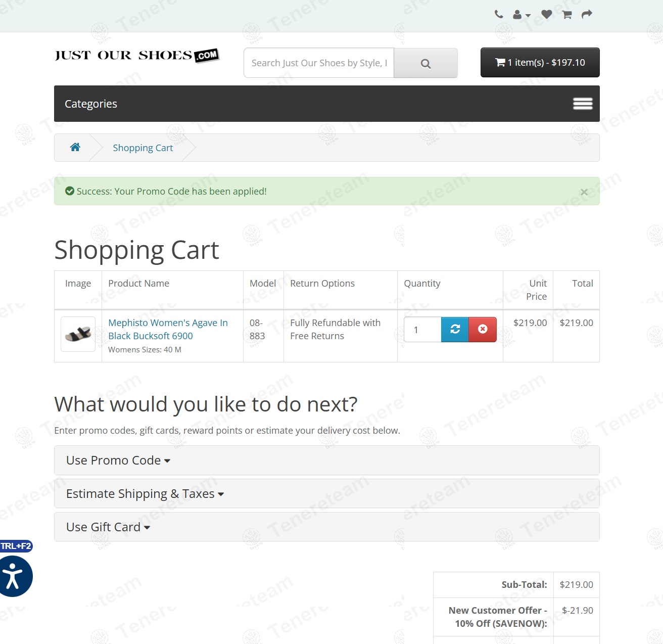Screen dimensions: 663x644
Task: Remove item with the red delete button
Action: click(x=483, y=330)
